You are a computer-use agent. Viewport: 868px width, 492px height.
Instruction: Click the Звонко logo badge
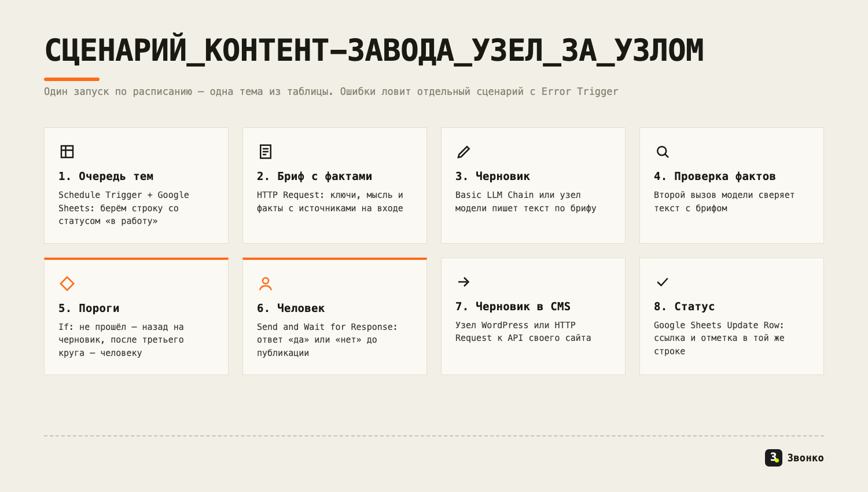pyautogui.click(x=774, y=458)
